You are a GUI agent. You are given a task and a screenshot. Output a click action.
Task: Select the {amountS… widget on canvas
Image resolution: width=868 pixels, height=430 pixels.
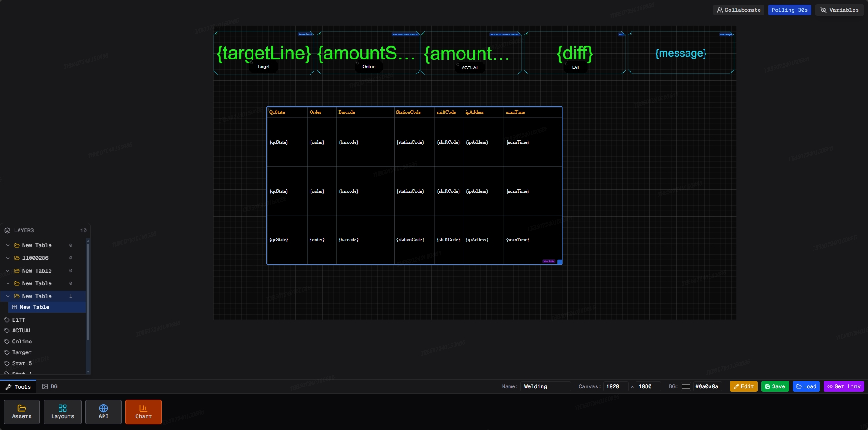point(369,53)
